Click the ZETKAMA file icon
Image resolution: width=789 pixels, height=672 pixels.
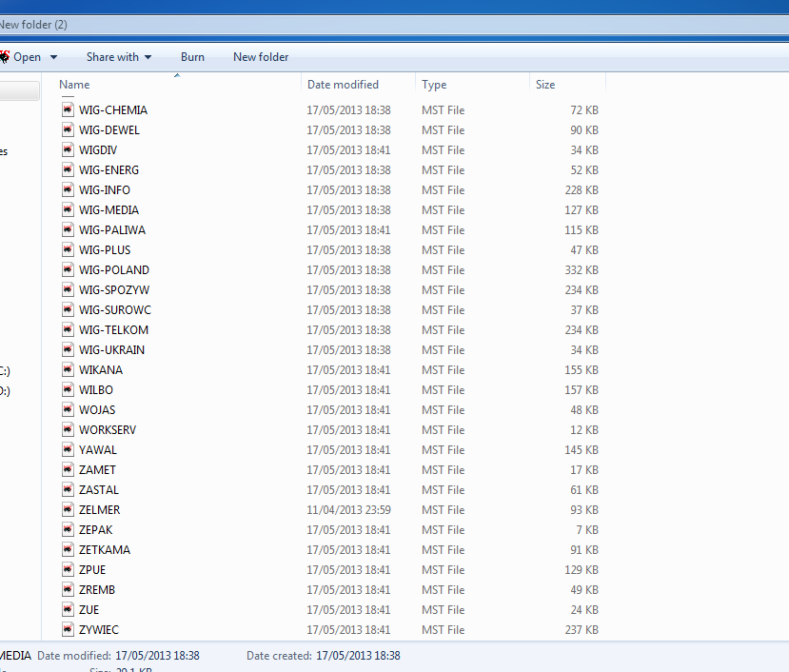(x=68, y=549)
